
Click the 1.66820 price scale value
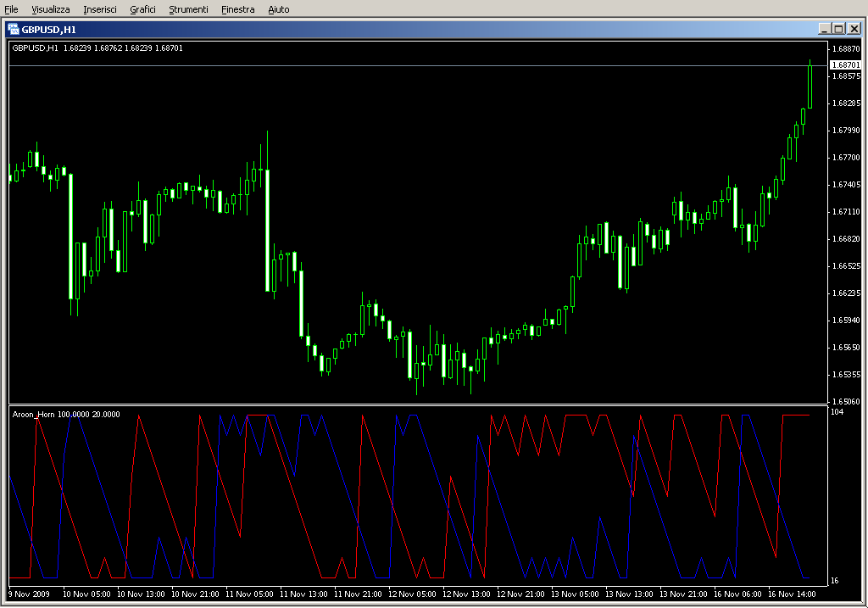(x=847, y=238)
